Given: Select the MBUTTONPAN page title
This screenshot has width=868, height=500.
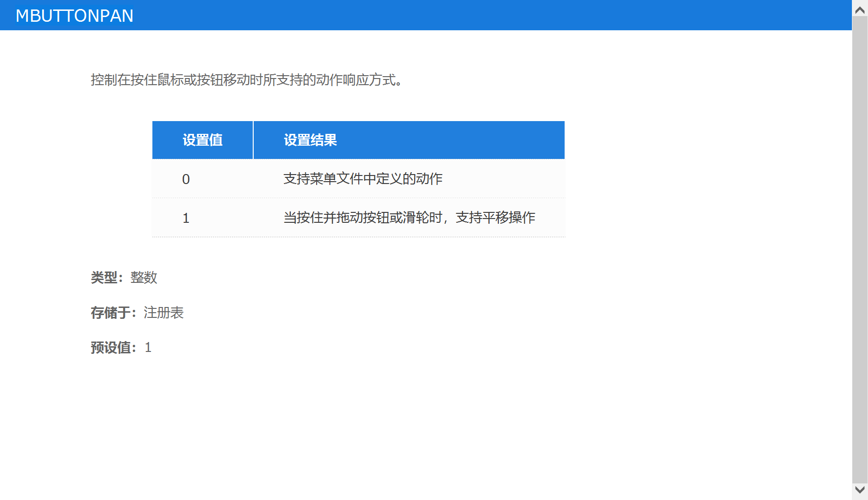Looking at the screenshot, I should 74,16.
